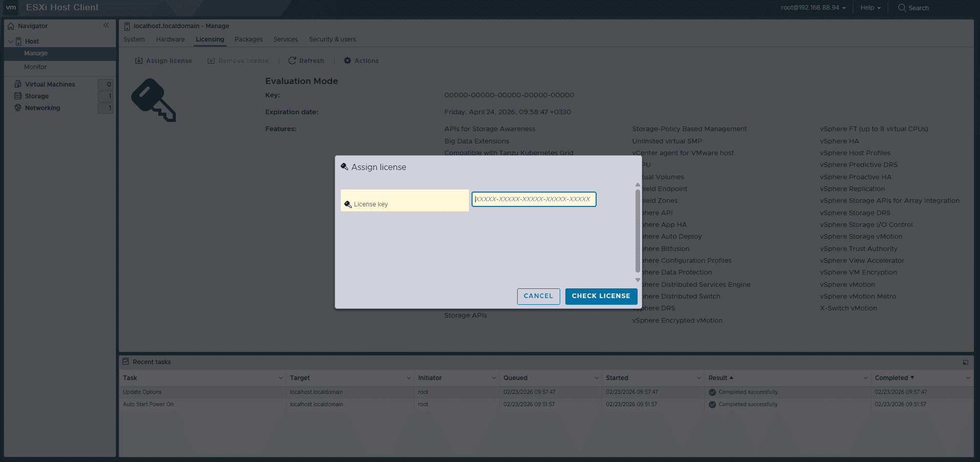980x462 pixels.
Task: Collapse the Navigator panel with double-chevron
Action: pos(106,26)
